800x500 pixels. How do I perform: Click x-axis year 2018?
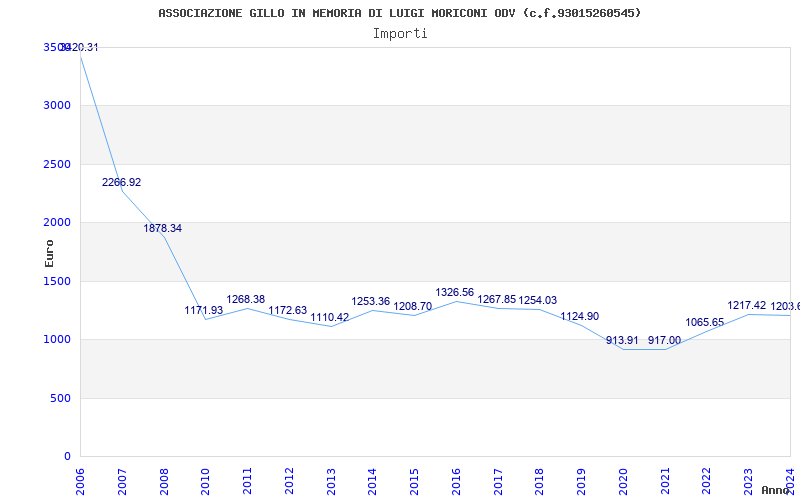pyautogui.click(x=540, y=482)
